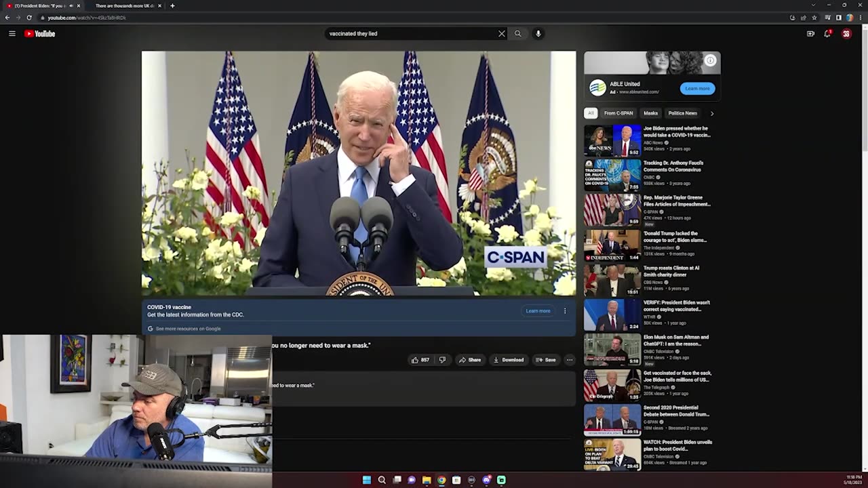Run search with the magnifier button
Image resolution: width=868 pixels, height=488 pixels.
pyautogui.click(x=518, y=33)
